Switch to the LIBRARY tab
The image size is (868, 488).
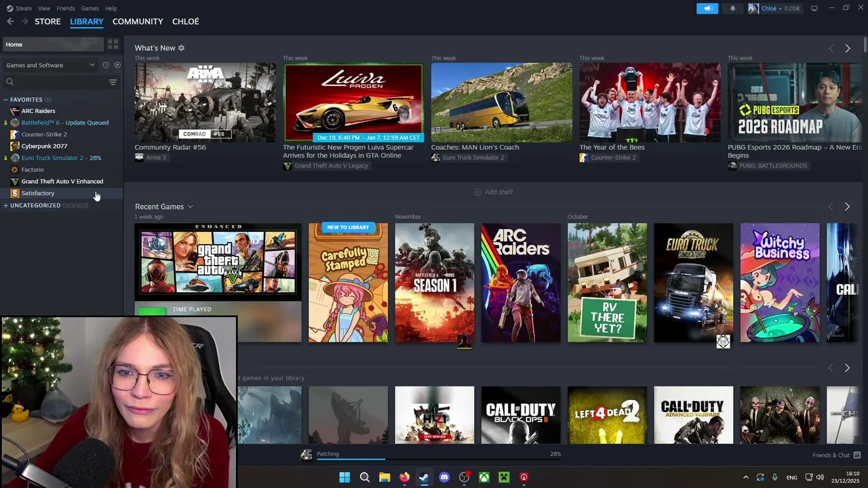coord(87,22)
